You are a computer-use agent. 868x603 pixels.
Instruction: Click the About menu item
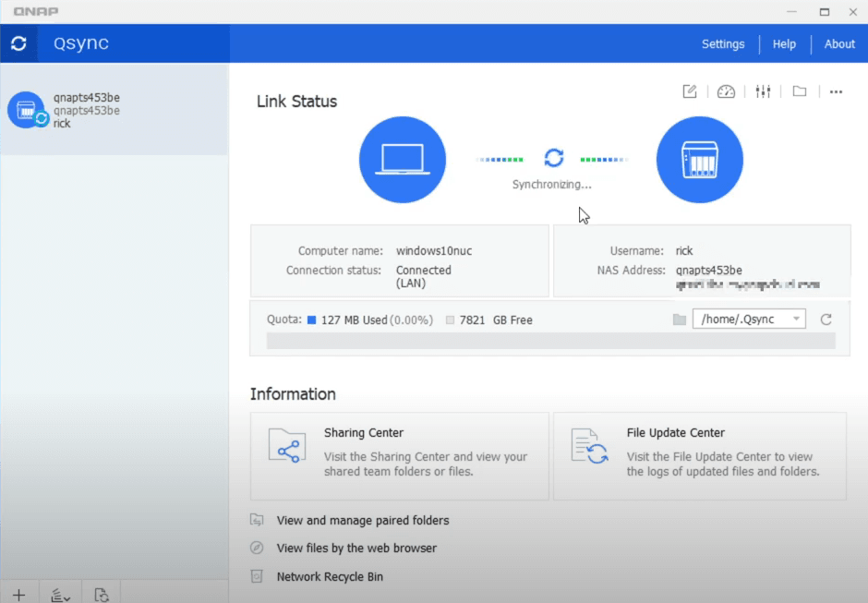(x=839, y=44)
